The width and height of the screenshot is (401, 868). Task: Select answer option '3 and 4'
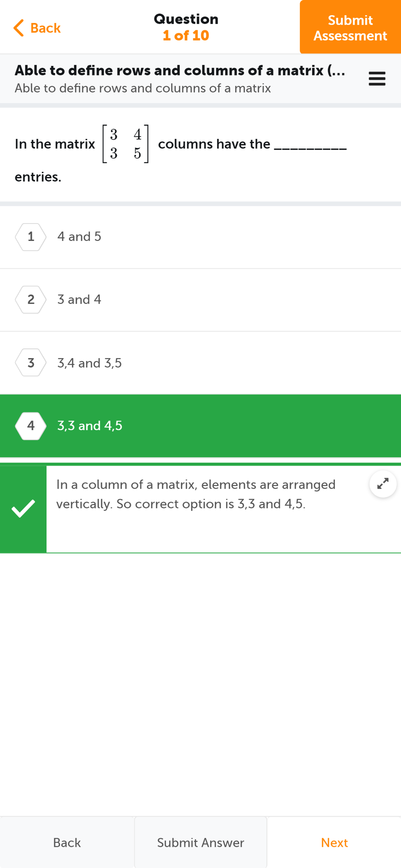point(79,299)
